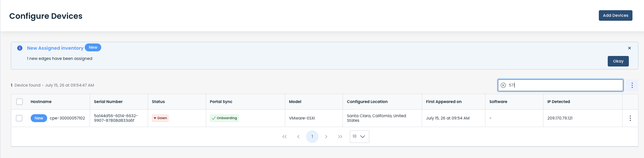Clear the search field with the X icon

click(x=503, y=85)
